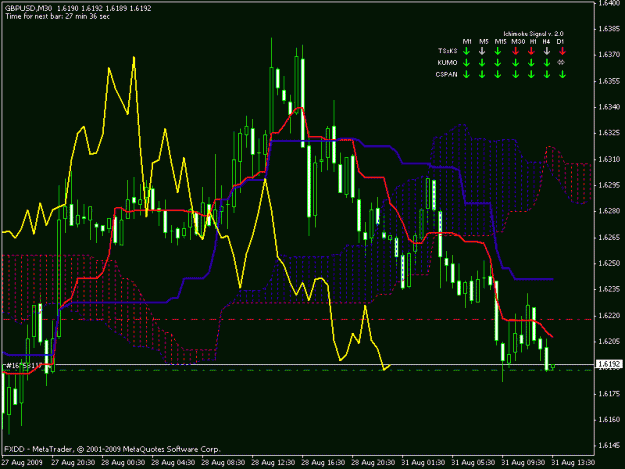
Task: Click the CSPAN arrow under D1
Action: (x=562, y=75)
